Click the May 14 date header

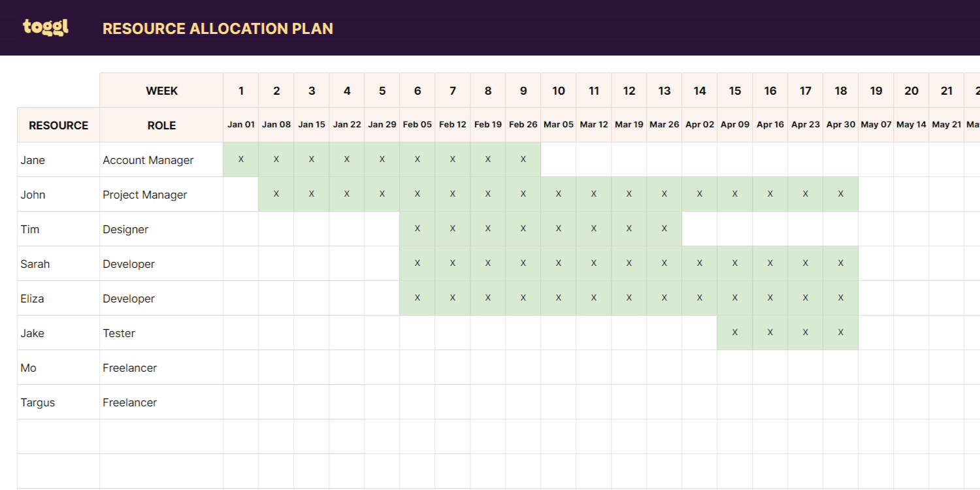[911, 125]
